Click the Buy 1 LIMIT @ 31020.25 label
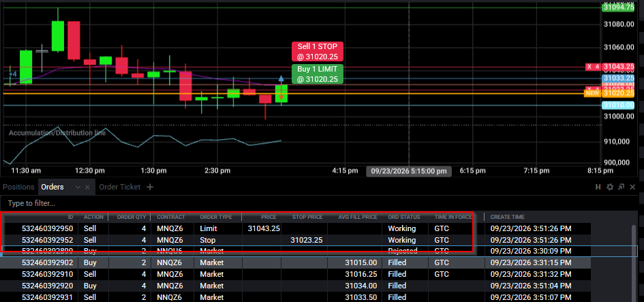The width and height of the screenshot is (644, 302). click(x=317, y=74)
